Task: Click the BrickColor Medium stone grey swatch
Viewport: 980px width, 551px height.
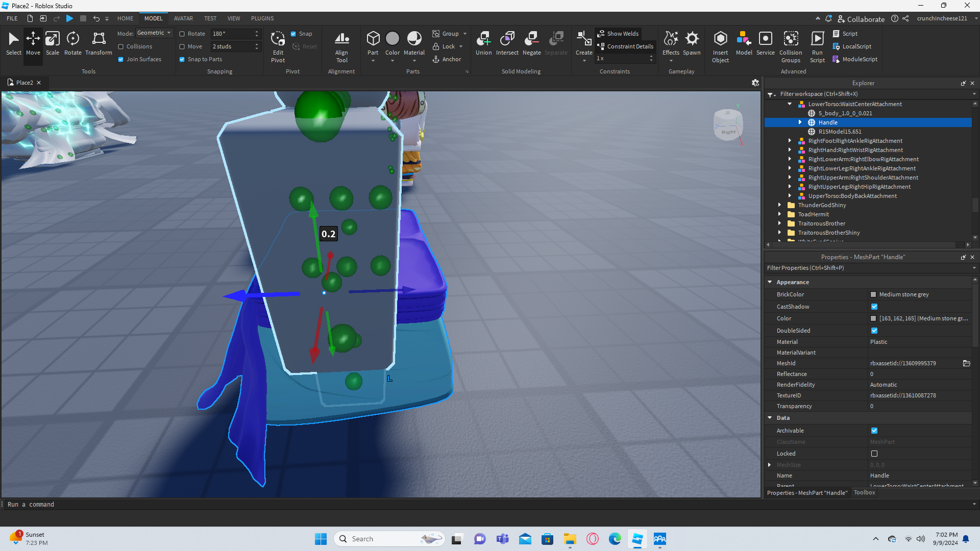Action: coord(873,294)
